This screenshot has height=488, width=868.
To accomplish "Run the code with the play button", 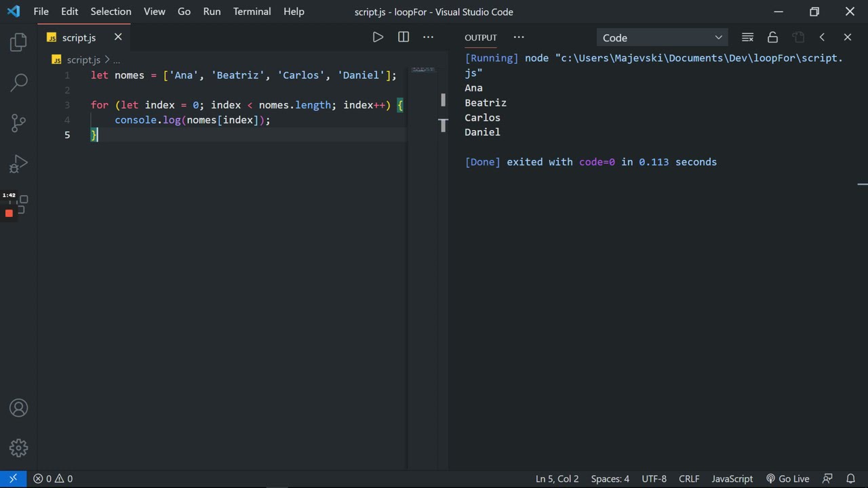I will [378, 37].
